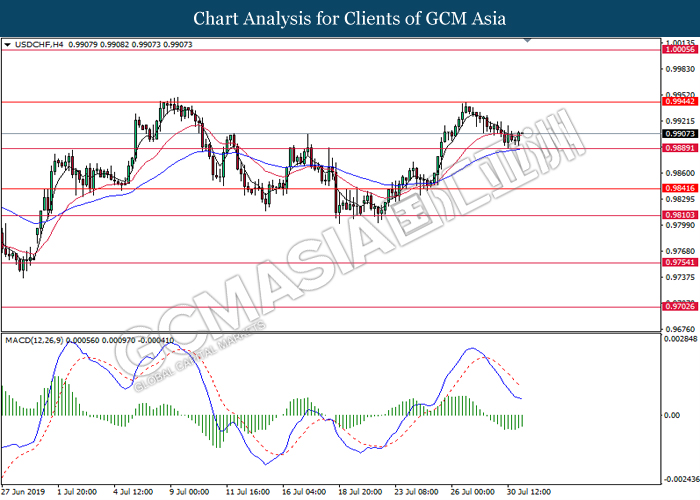
Task: Click the -0.002434 MACD scale value
Action: point(679,477)
